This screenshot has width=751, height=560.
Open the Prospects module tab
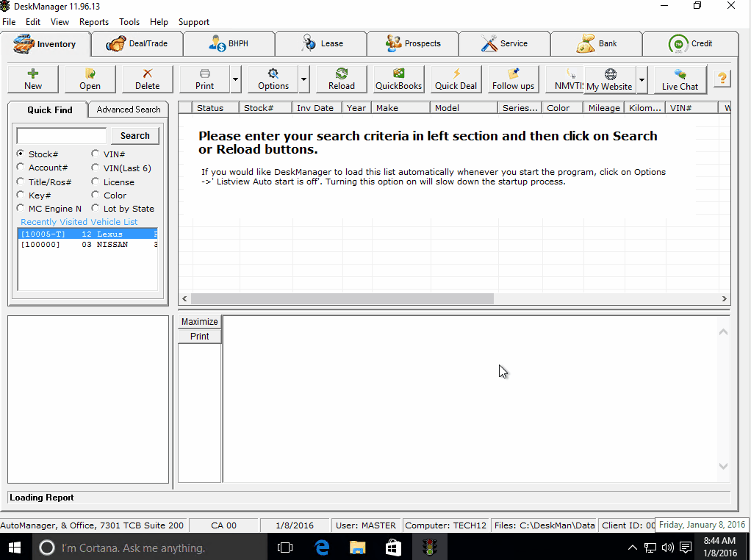click(x=413, y=43)
